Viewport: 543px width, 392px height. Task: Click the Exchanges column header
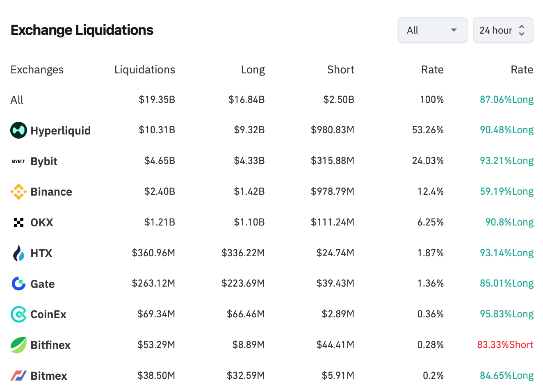(37, 70)
